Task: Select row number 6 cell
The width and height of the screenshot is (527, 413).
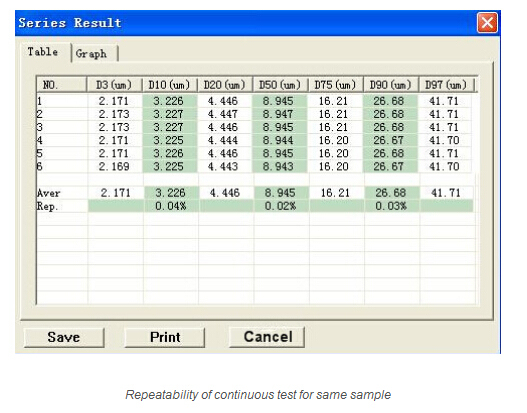Action: point(62,167)
